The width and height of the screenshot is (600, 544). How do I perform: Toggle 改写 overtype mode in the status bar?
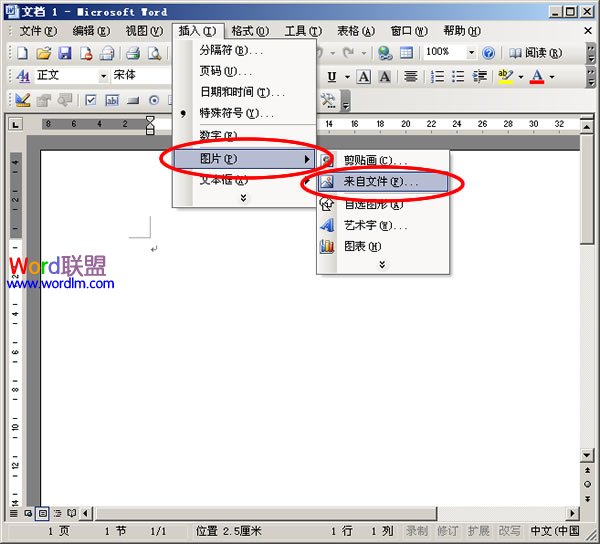pyautogui.click(x=509, y=531)
